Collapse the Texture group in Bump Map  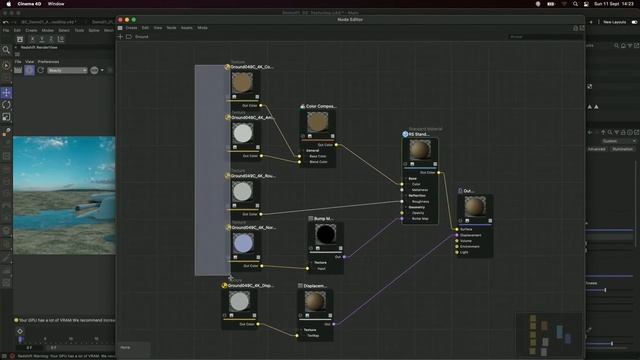click(x=311, y=262)
